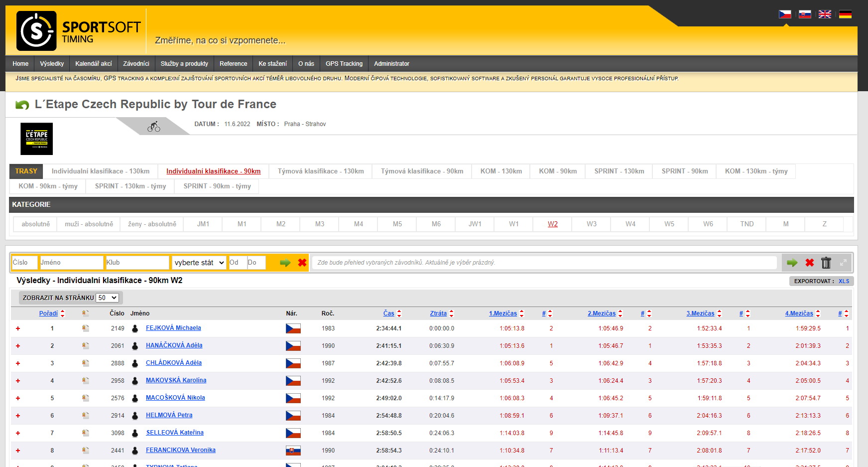
Task: Select W3 category tab
Action: 592,224
